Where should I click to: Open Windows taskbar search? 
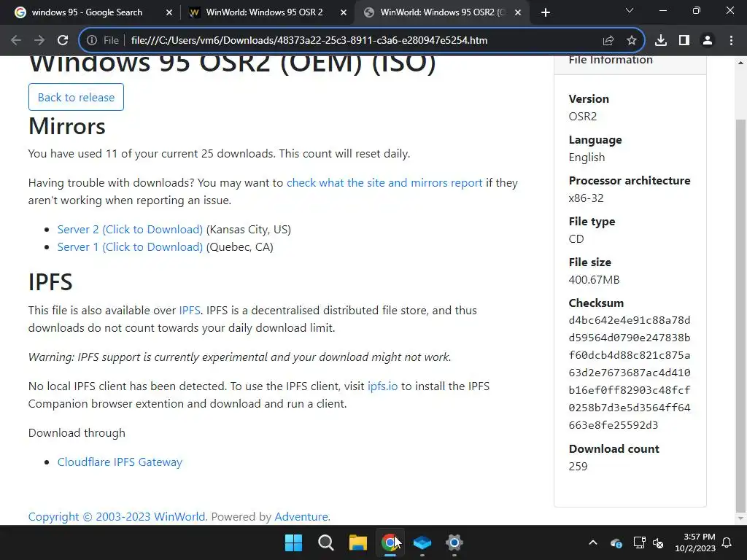tap(326, 542)
